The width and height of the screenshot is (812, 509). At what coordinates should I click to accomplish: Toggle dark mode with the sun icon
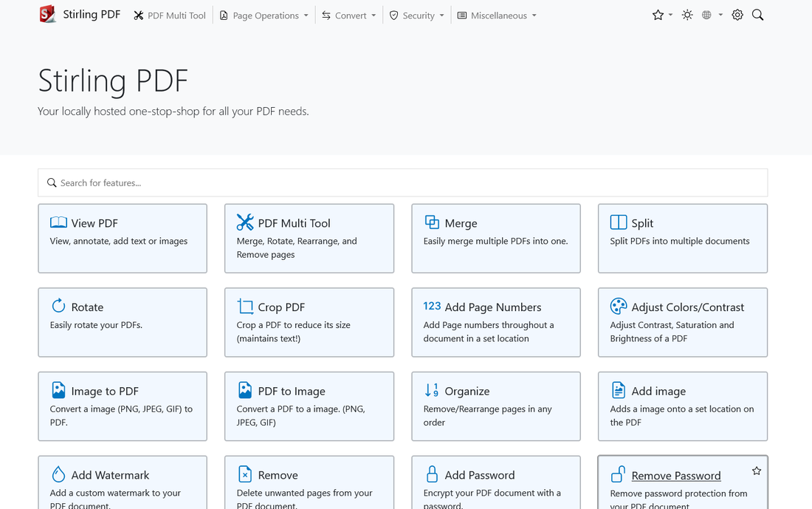[687, 15]
